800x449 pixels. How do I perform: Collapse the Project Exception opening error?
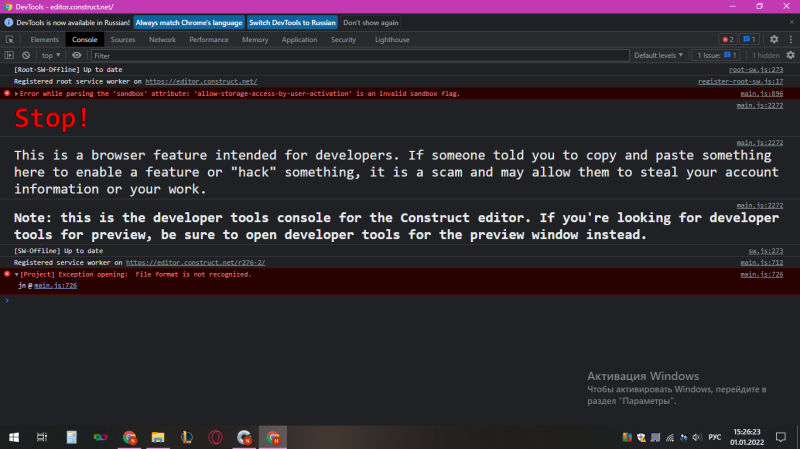click(x=16, y=275)
